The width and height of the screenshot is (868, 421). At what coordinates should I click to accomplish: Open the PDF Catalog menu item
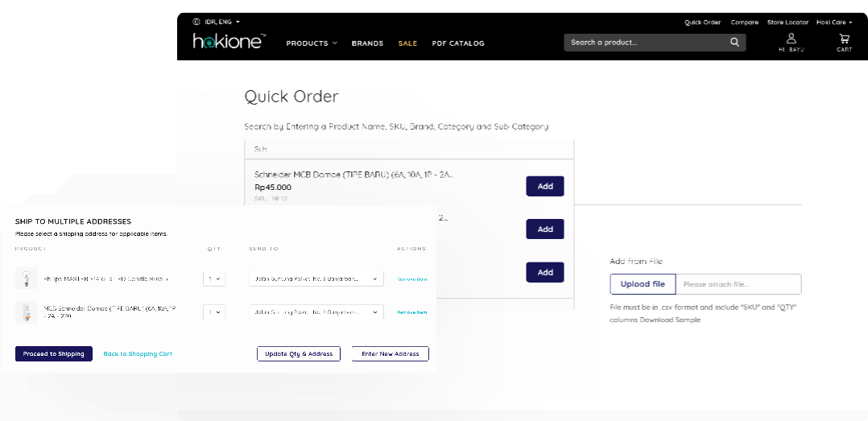coord(458,43)
